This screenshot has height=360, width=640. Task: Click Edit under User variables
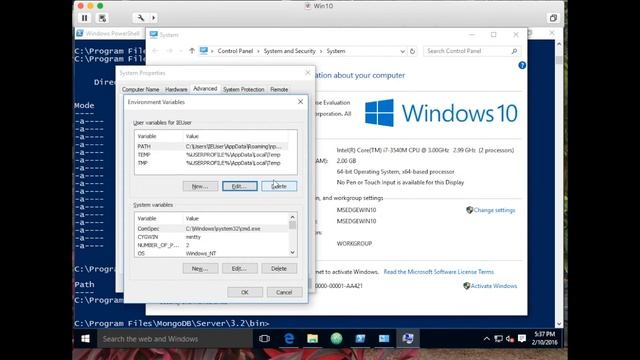click(x=240, y=186)
